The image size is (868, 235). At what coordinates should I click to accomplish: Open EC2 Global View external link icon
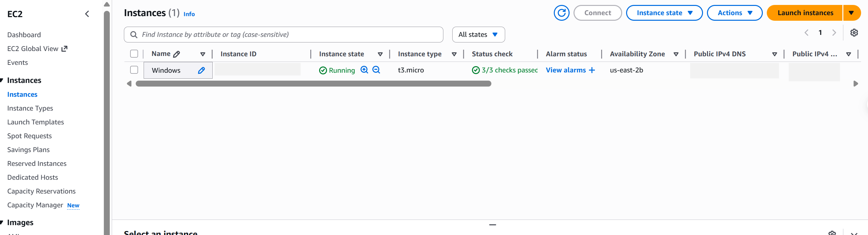pos(64,49)
